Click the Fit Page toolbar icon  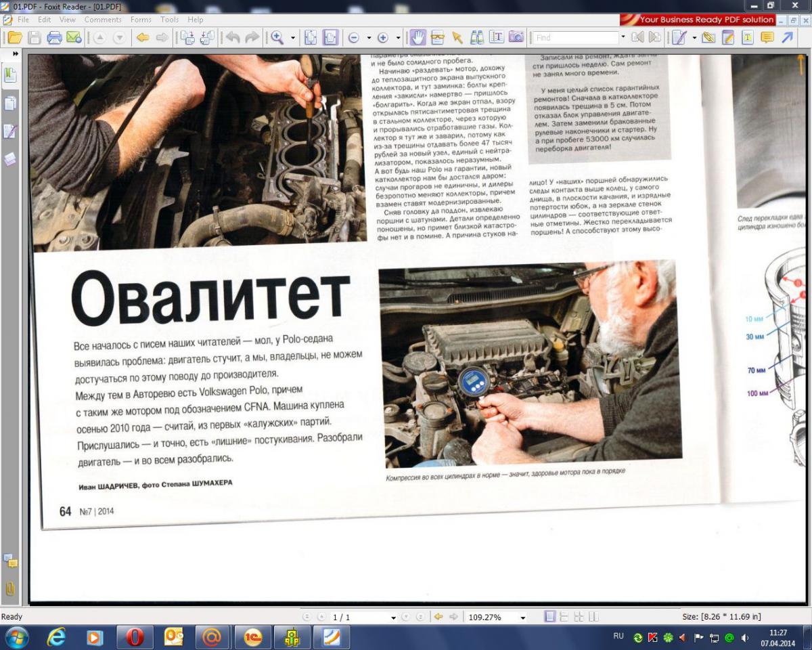pyautogui.click(x=311, y=37)
